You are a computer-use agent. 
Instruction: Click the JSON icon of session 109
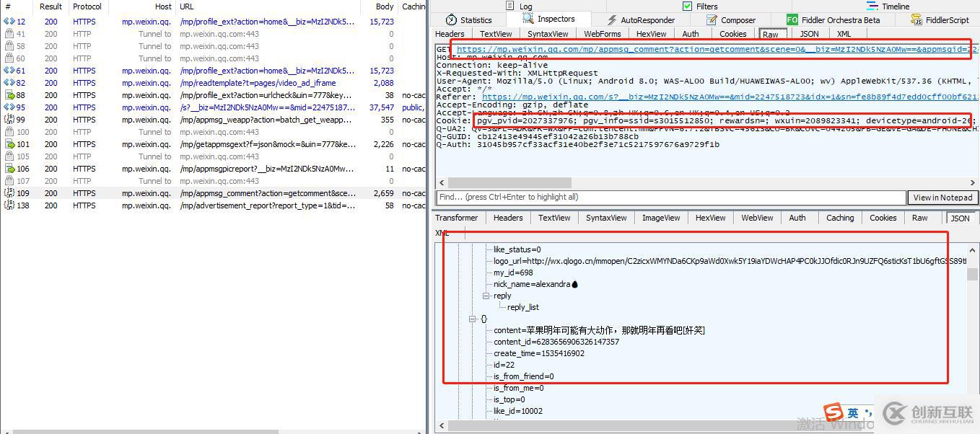pyautogui.click(x=9, y=193)
